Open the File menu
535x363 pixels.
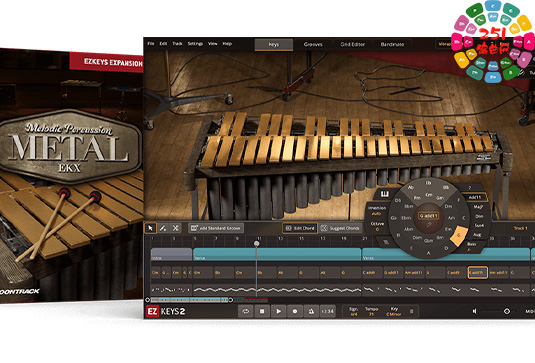[x=151, y=44]
